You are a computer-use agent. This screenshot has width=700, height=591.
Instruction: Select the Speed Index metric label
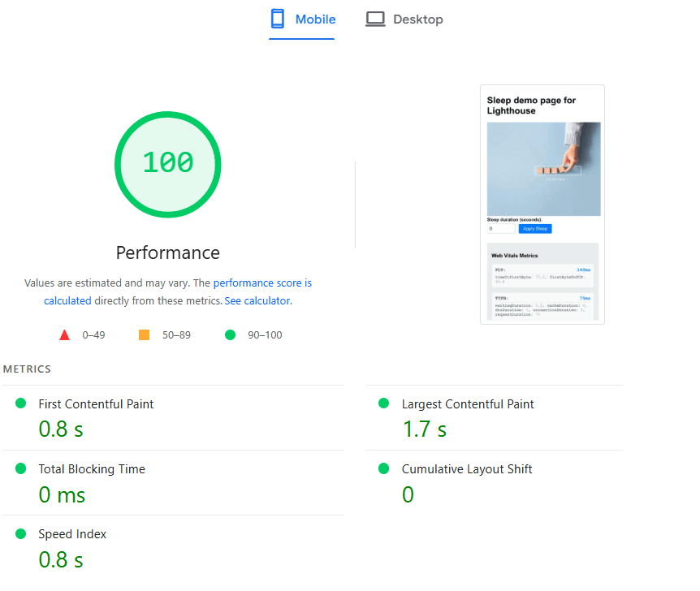(x=72, y=534)
